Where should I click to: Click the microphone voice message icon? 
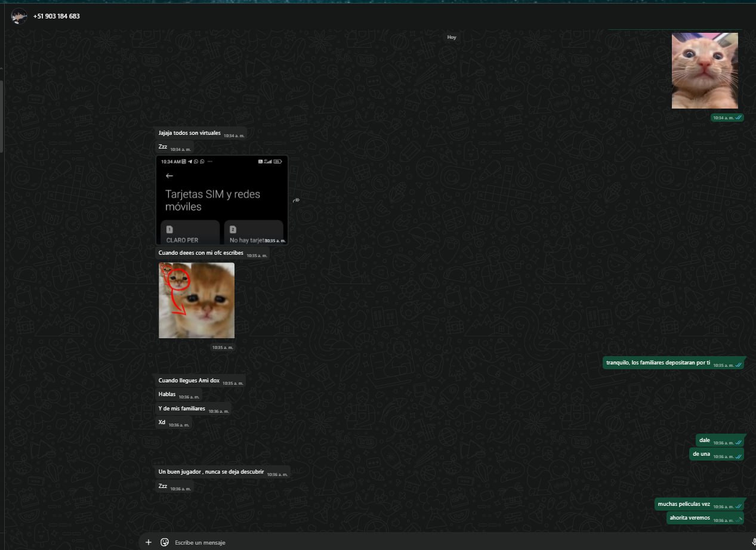pos(754,542)
